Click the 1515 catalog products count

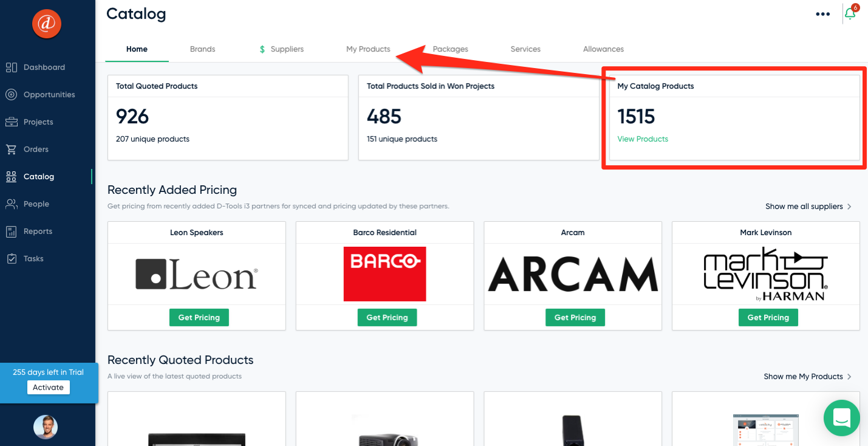tap(636, 117)
